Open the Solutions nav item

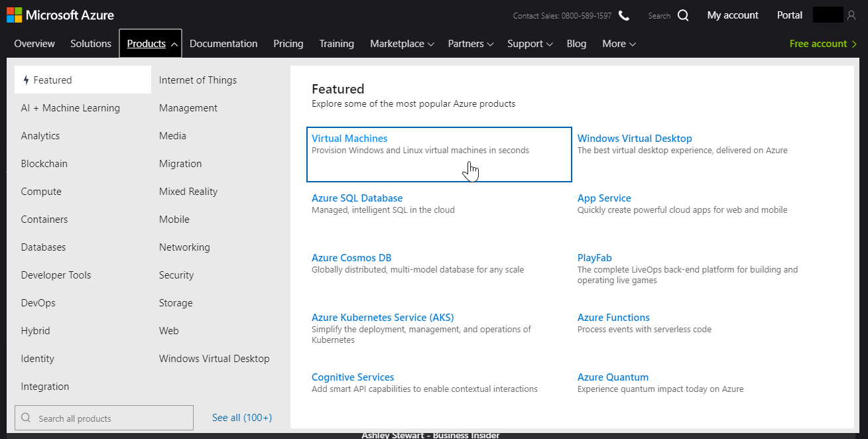(91, 44)
